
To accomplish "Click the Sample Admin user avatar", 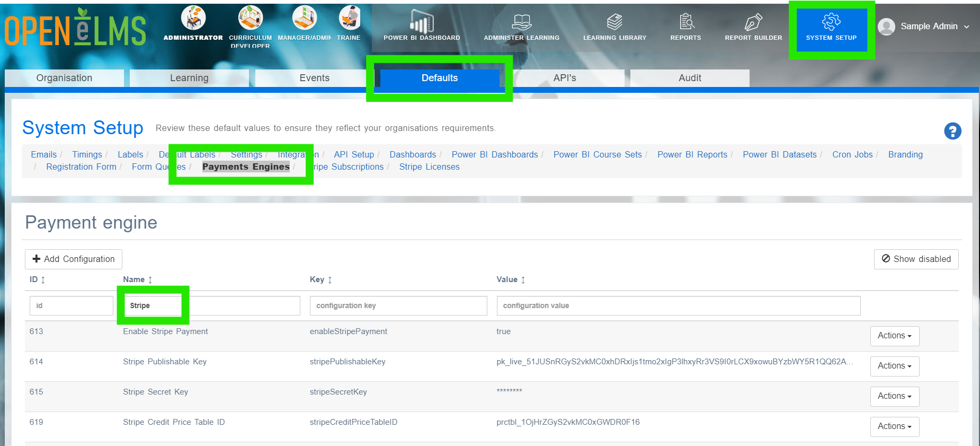I will 886,27.
